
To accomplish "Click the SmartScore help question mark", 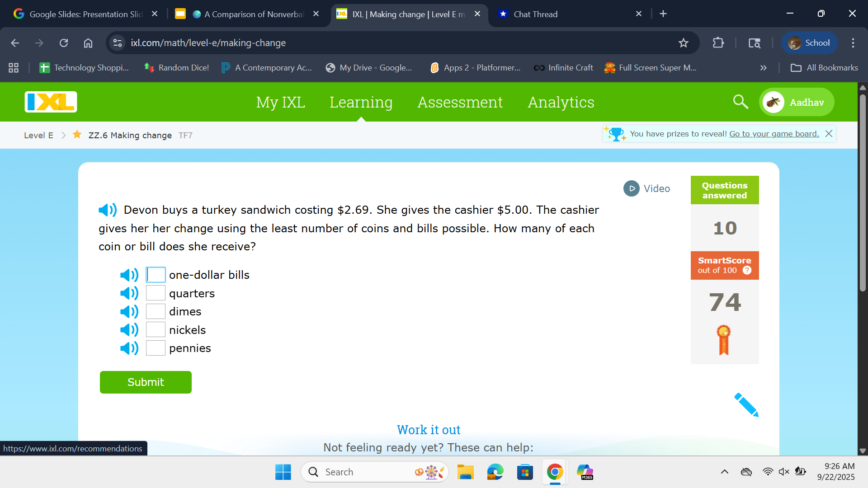I will tap(747, 270).
